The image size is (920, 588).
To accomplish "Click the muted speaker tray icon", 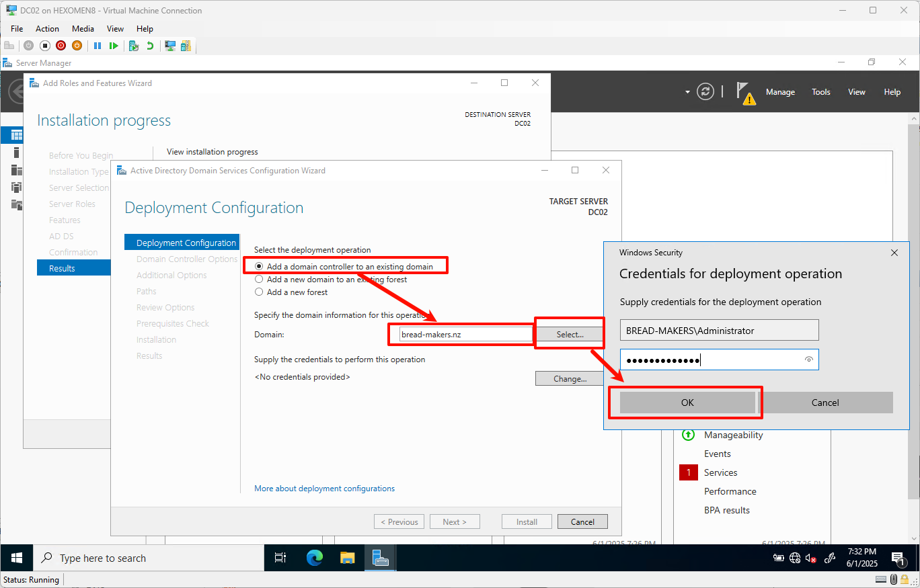I will [x=811, y=558].
